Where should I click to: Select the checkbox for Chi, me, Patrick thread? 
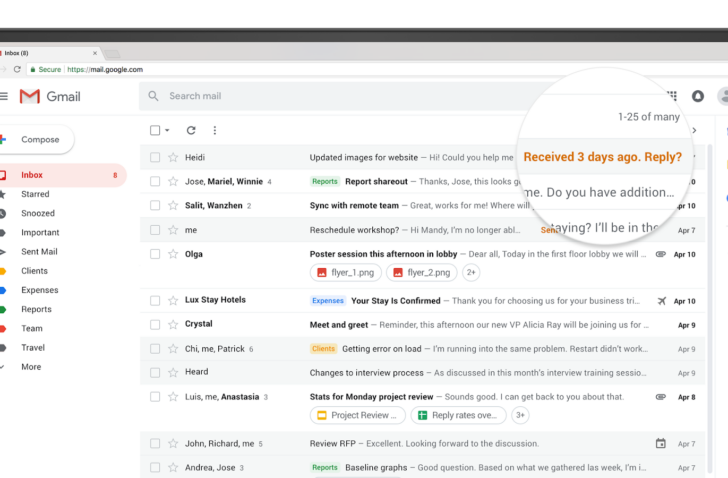coord(155,349)
